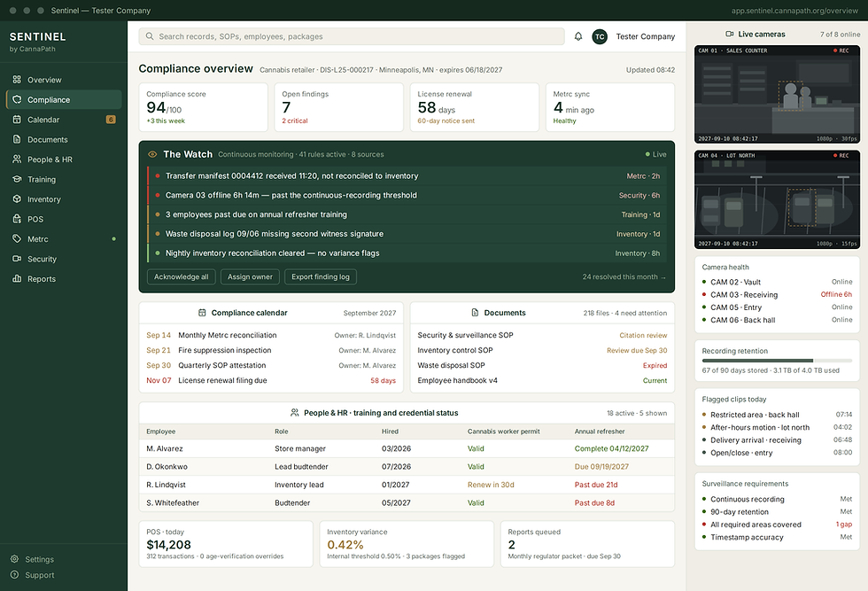The height and width of the screenshot is (591, 868).
Task: Click the Security camera icon in sidebar
Action: 17,259
